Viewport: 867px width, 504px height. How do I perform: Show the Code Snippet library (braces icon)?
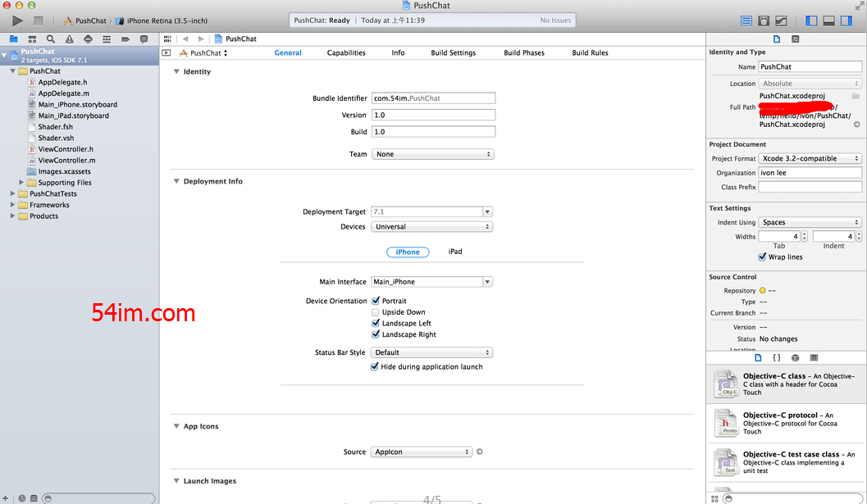tap(777, 358)
